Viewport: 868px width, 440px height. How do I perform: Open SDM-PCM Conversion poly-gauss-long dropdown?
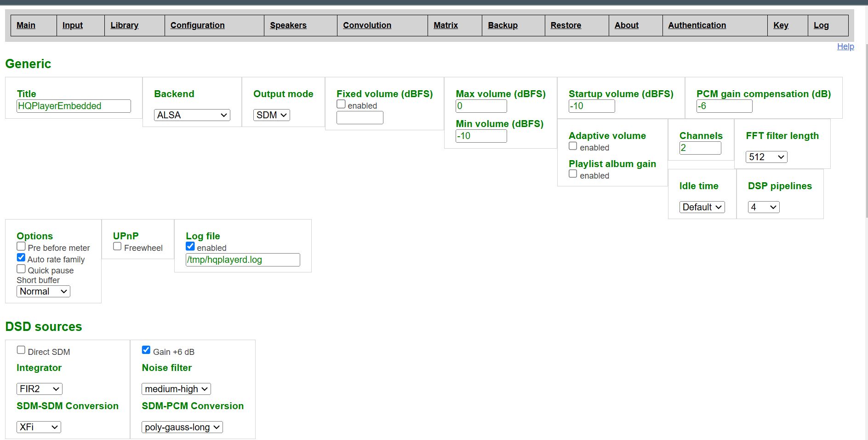coord(182,427)
